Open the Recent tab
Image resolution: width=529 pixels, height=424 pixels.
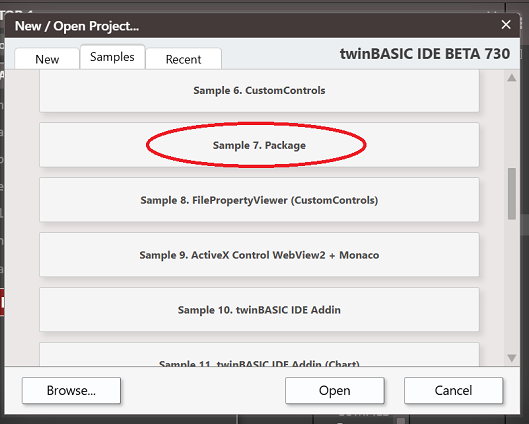[x=184, y=59]
